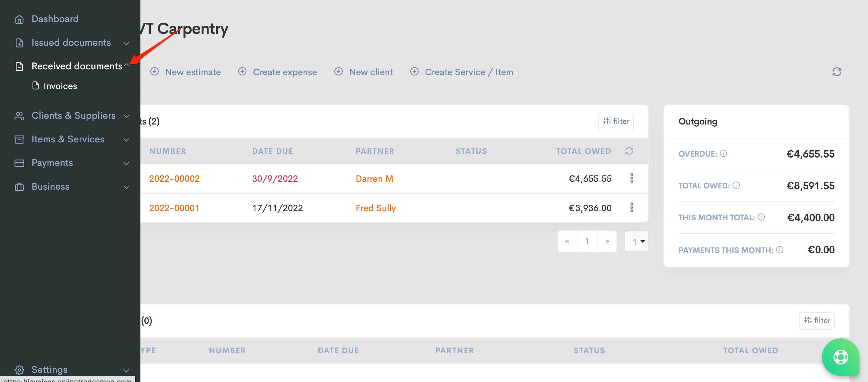
Task: Expand the Clients & Suppliers chevron
Action: coord(127,116)
